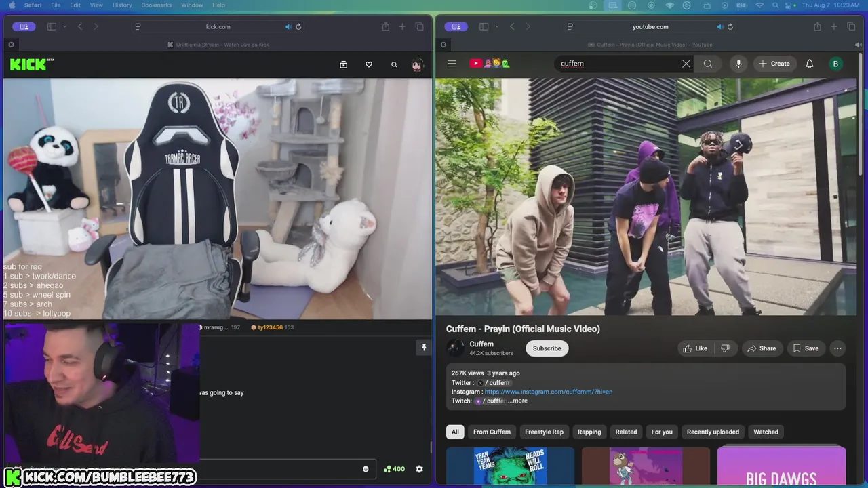Select Freestyle Rap filter chip
This screenshot has height=488, width=868.
(x=544, y=432)
